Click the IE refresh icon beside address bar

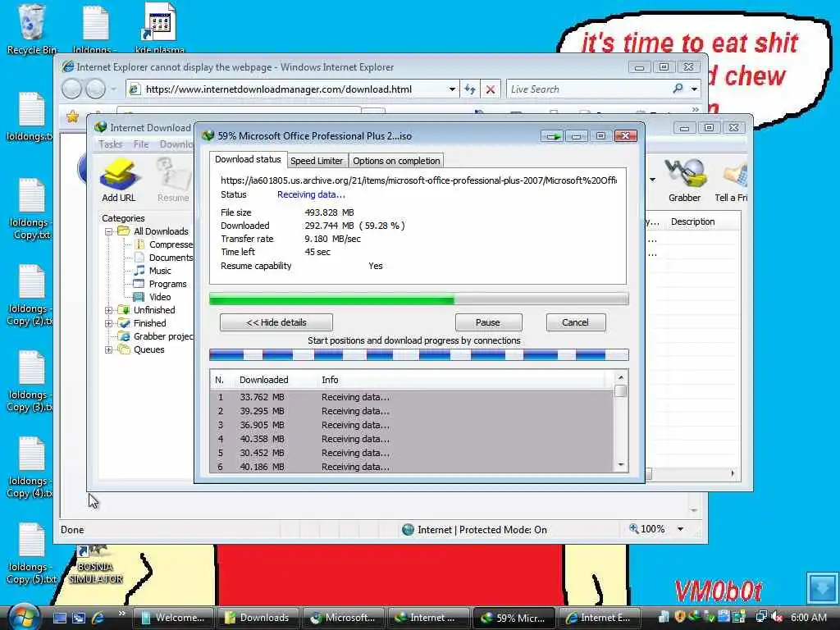point(470,89)
